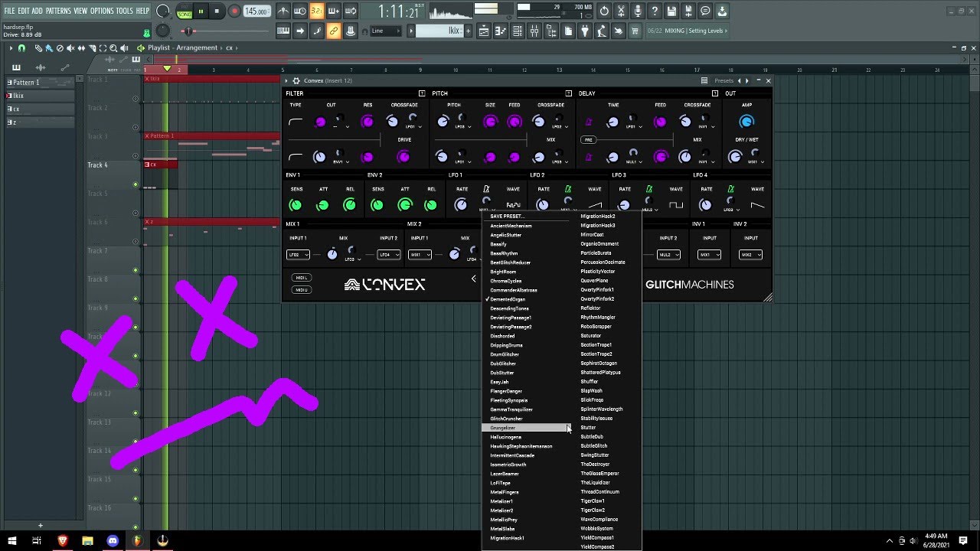Click the Presets label in Convex header
Screen dimensions: 980x551
pyautogui.click(x=724, y=81)
